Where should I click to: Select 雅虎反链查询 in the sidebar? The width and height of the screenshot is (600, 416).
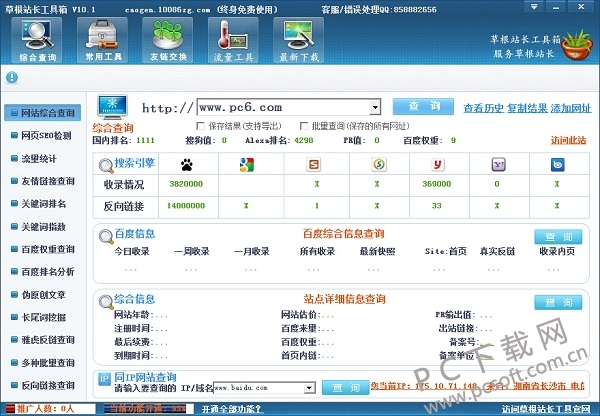[42, 340]
